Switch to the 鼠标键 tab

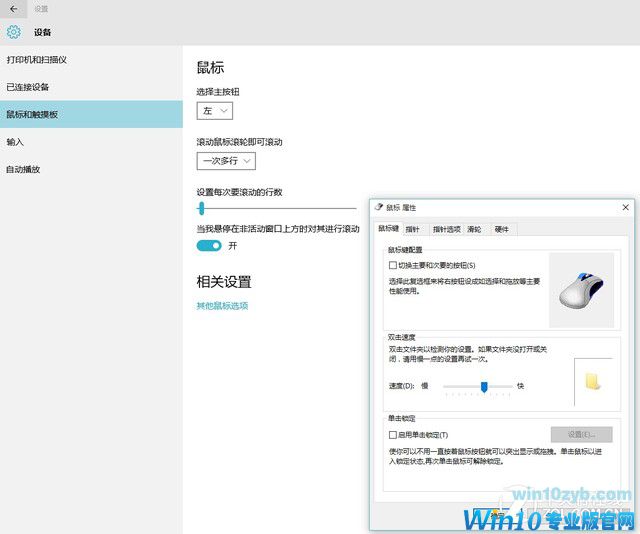(x=388, y=229)
